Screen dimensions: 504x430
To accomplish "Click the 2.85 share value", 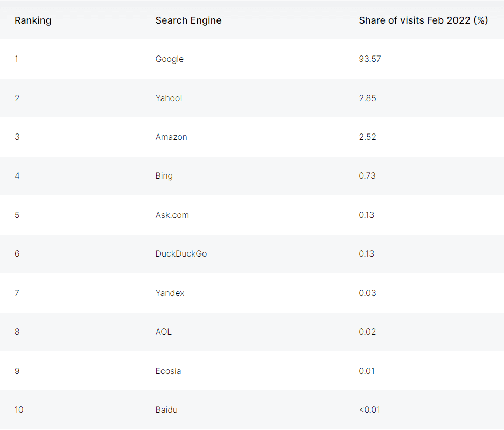I will (x=368, y=98).
